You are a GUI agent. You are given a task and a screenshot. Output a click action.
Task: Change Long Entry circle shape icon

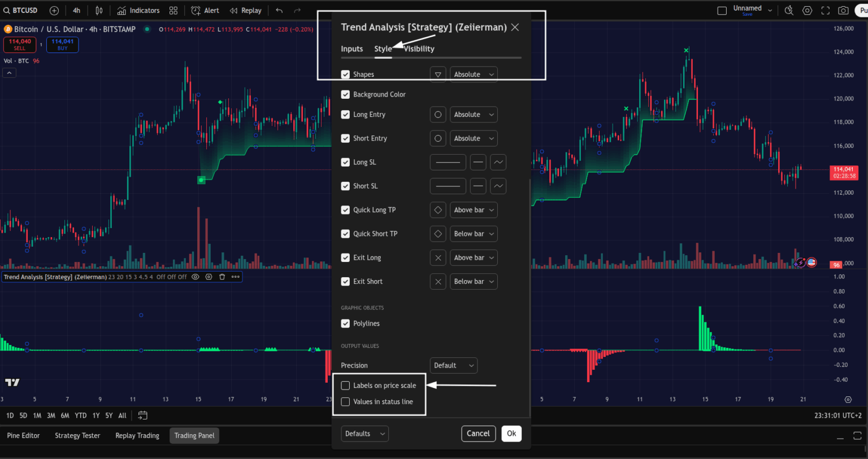pos(438,115)
